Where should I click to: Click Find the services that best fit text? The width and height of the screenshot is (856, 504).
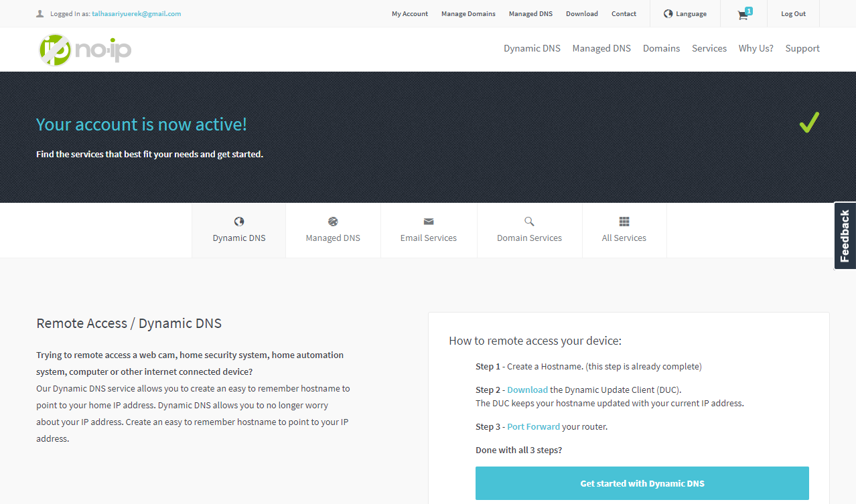click(149, 154)
